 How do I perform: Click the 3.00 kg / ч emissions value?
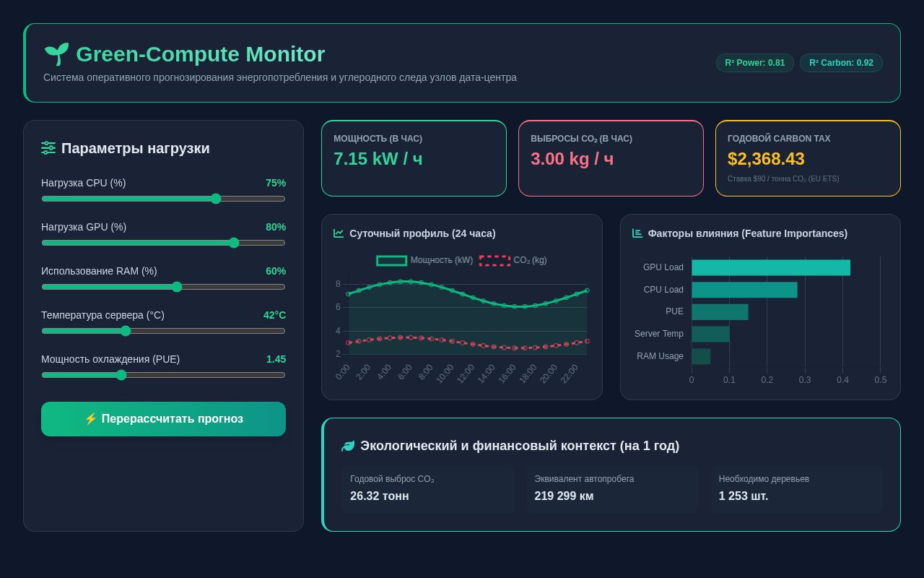[572, 159]
